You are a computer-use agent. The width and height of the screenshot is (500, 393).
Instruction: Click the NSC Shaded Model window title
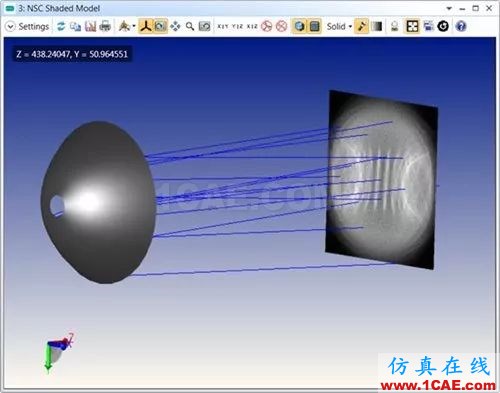tap(59, 8)
